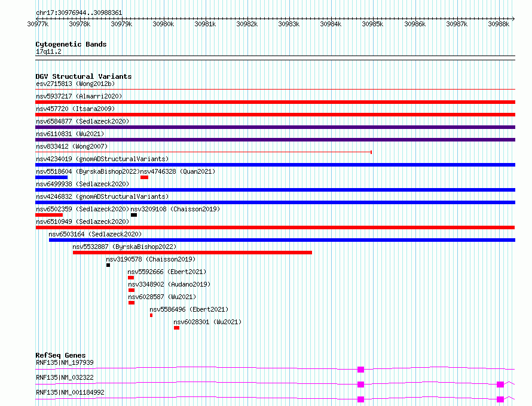The image size is (532, 406).
Task: Click nsv6510949 (Sedlazeck2020) label
Action: coord(82,222)
